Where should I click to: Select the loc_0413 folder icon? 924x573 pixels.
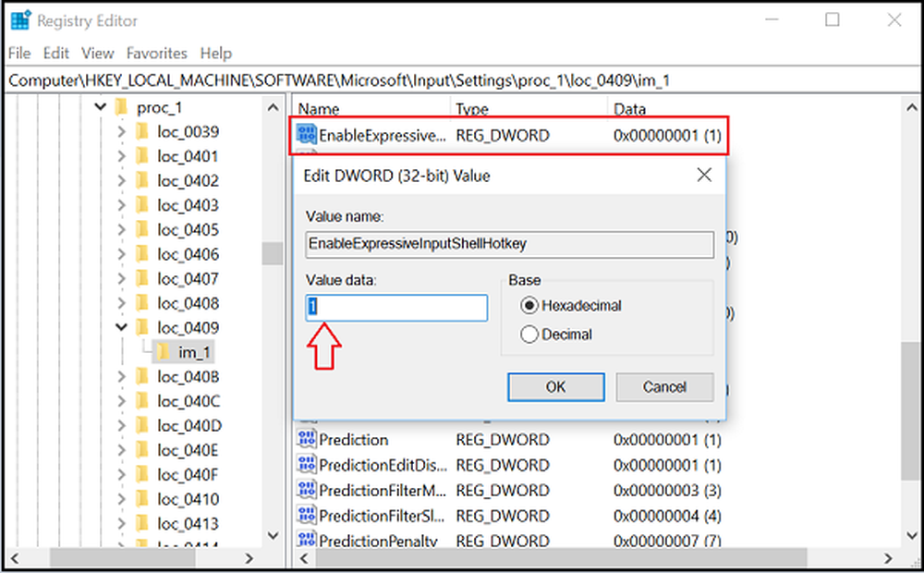coord(142,523)
